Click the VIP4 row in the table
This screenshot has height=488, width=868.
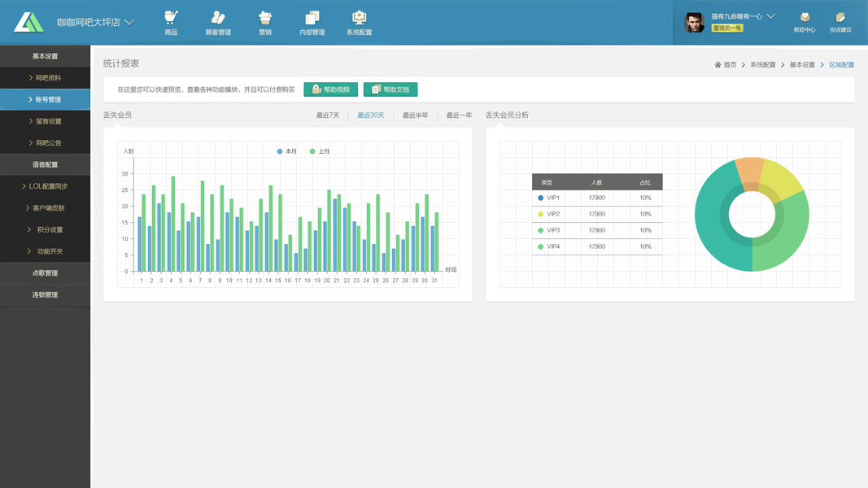pos(597,246)
